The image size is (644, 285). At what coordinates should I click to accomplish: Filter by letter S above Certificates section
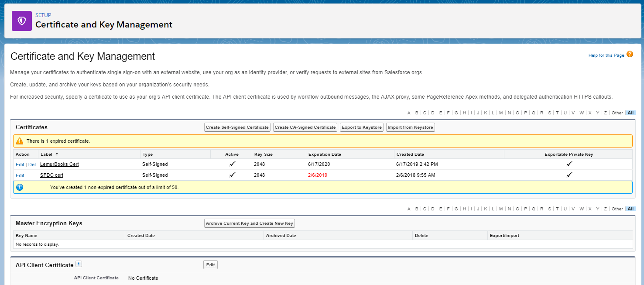click(549, 113)
